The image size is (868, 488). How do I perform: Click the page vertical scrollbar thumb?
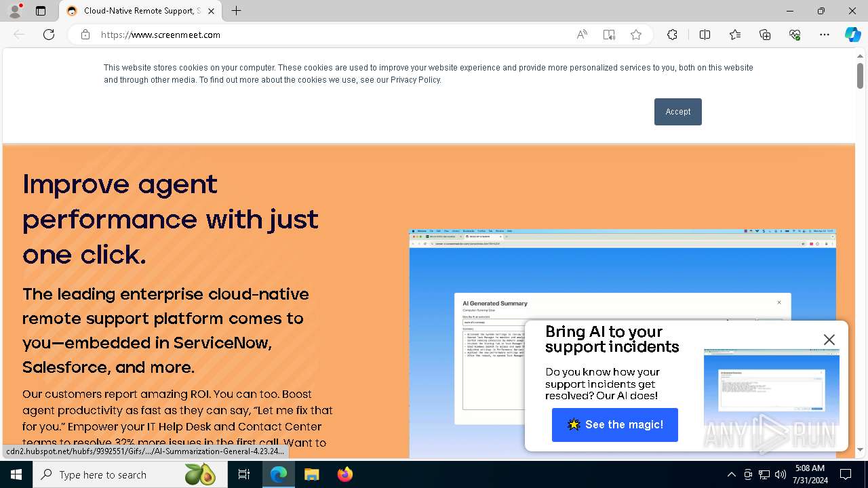coord(860,76)
